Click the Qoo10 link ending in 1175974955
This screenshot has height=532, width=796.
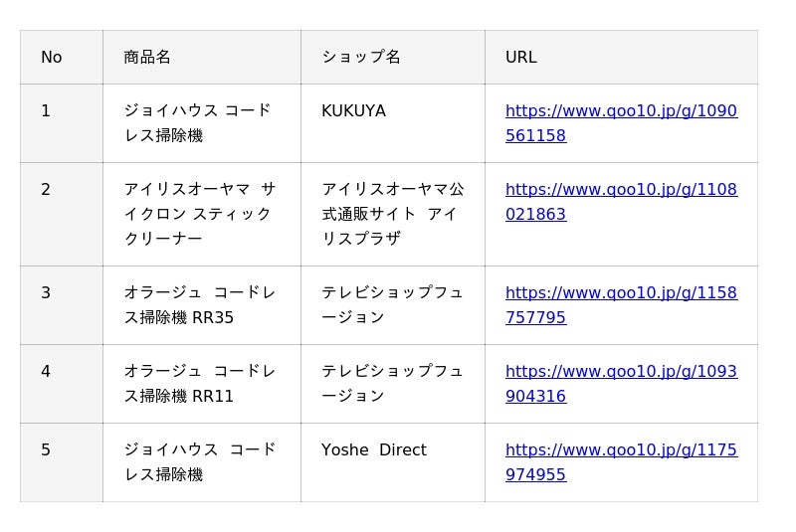621,462
